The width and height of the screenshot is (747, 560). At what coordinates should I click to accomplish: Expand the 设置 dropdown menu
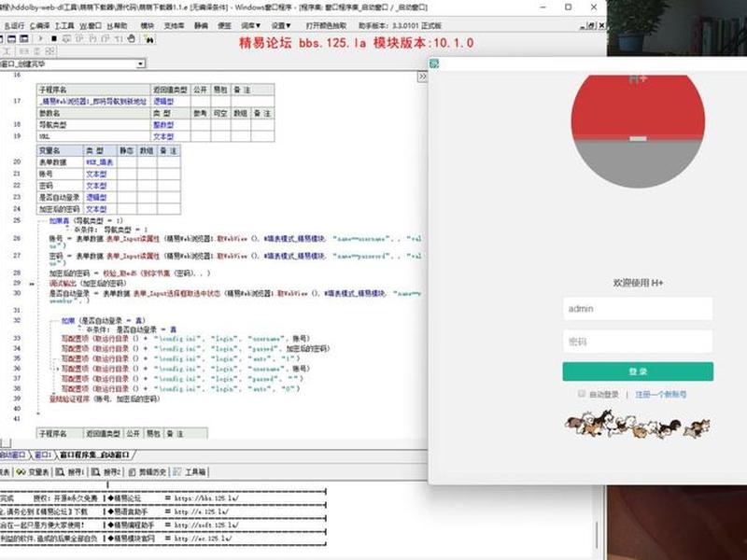pos(281,25)
